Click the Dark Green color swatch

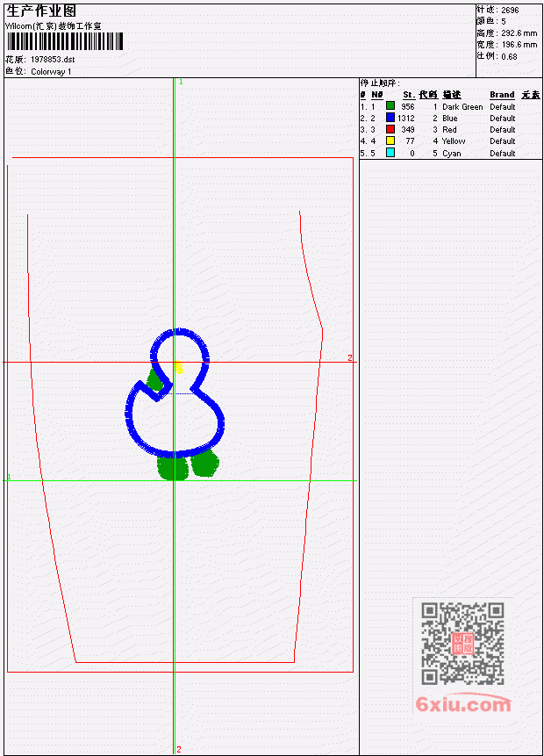click(390, 106)
